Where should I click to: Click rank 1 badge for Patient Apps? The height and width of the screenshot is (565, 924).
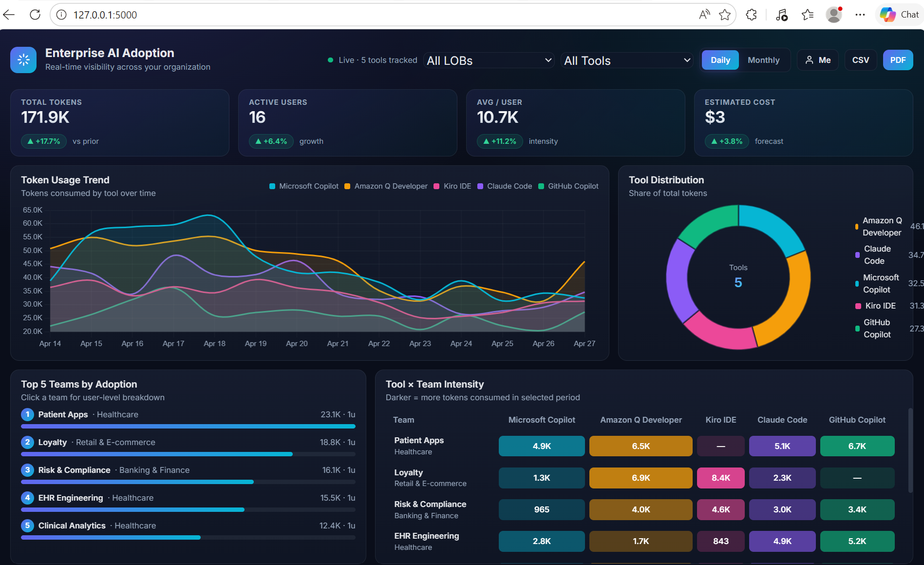click(27, 414)
